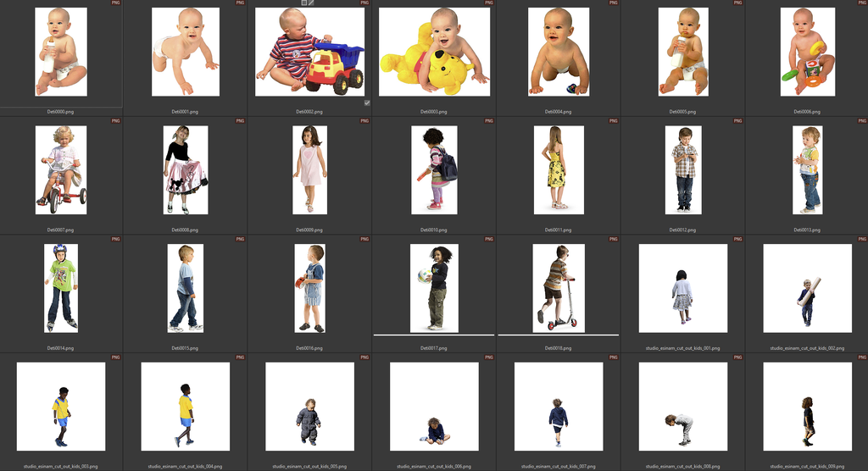The image size is (868, 471).
Task: Click PNG badge on studio_esinam_cut_out_kids_009 tile
Action: (x=861, y=358)
